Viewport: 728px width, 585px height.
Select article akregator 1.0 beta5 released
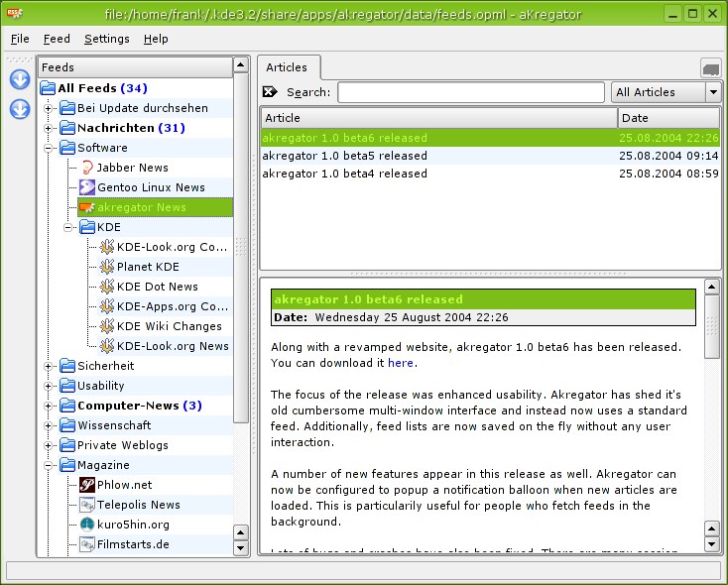click(490, 156)
